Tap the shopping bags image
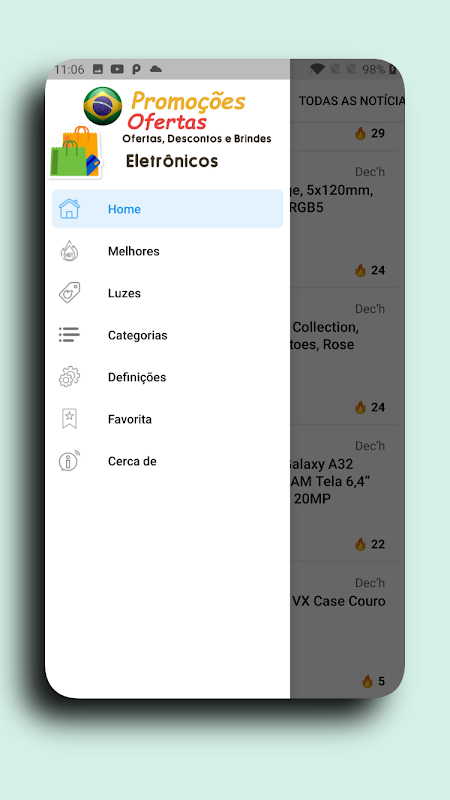 tap(76, 152)
